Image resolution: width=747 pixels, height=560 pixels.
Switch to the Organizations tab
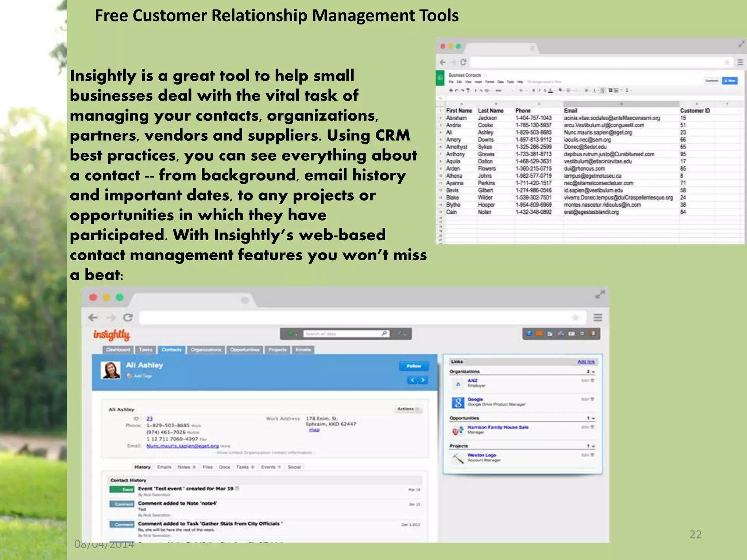coord(206,350)
